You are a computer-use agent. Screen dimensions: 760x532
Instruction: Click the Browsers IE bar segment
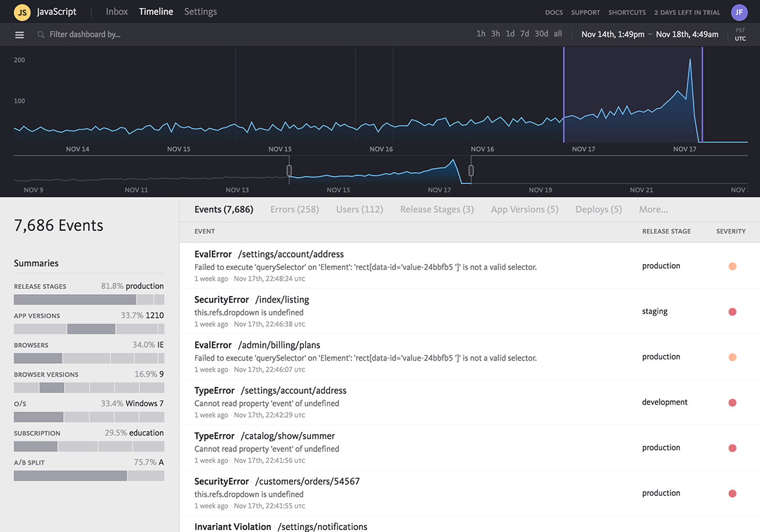click(x=38, y=359)
